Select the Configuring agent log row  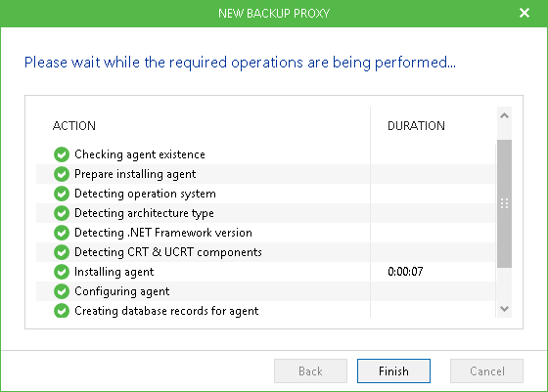265,291
